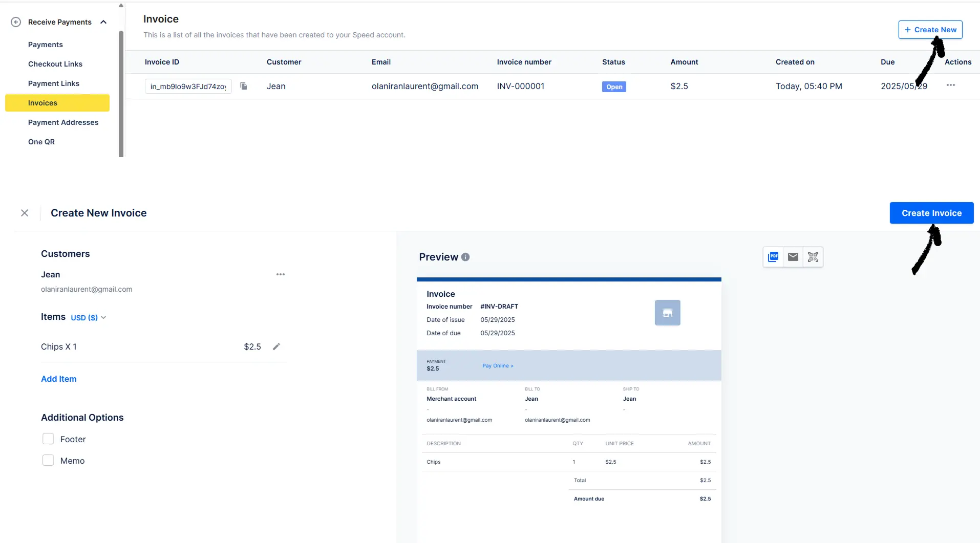
Task: Enable the Footer option
Action: (48, 439)
